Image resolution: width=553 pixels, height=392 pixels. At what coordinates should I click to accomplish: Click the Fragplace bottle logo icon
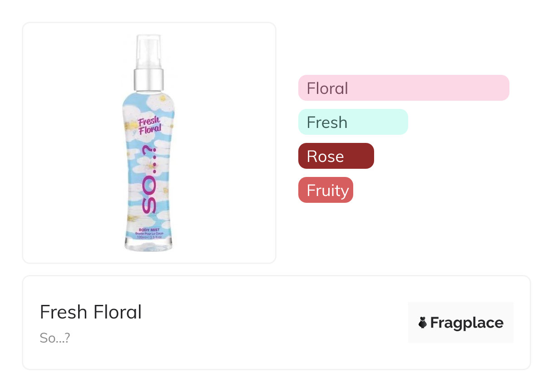(x=423, y=323)
